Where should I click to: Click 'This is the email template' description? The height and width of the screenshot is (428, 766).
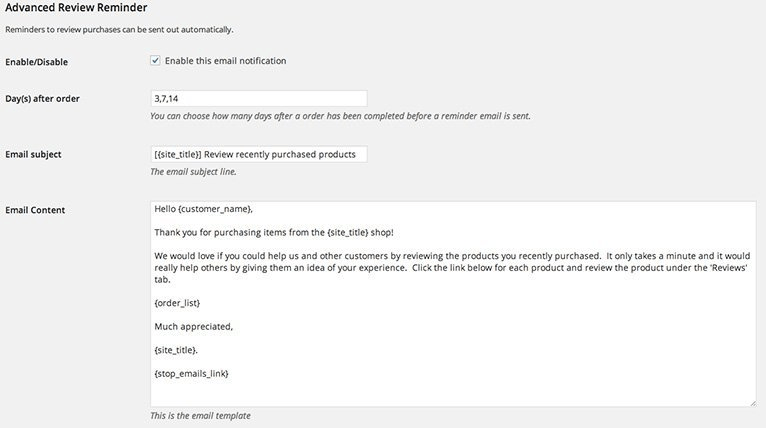pos(200,416)
